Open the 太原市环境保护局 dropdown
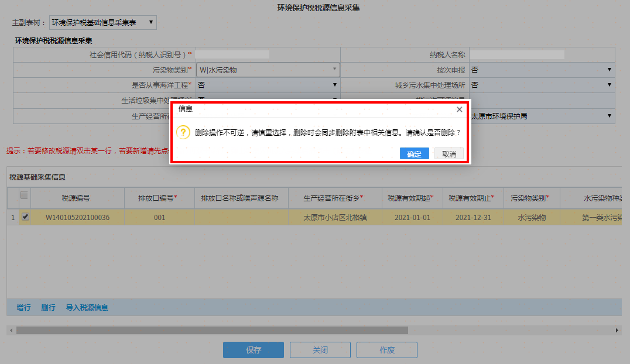This screenshot has height=364, width=630. pyautogui.click(x=542, y=116)
